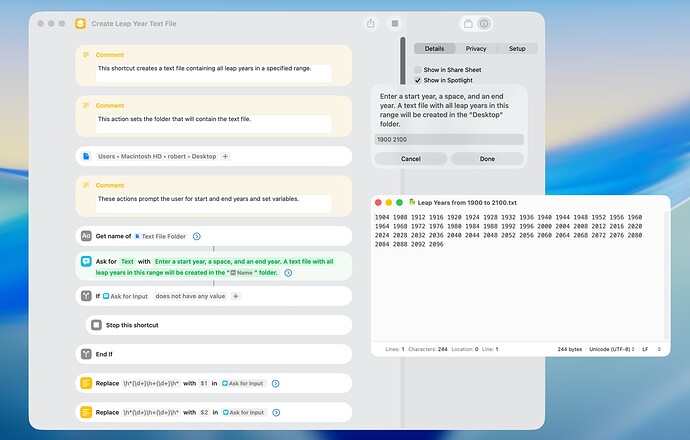The width and height of the screenshot is (690, 440).
Task: Click the shortcut title 'Create Leap Year Text File'
Action: [x=134, y=24]
